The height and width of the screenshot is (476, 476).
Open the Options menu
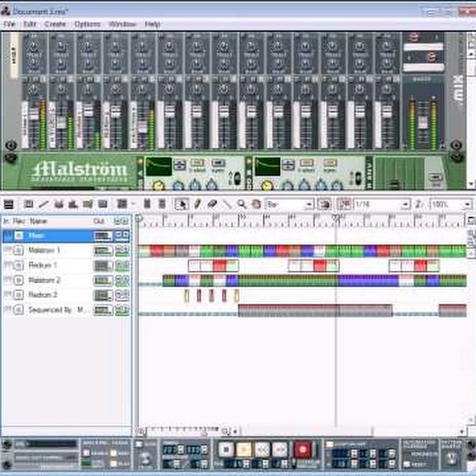(x=87, y=24)
